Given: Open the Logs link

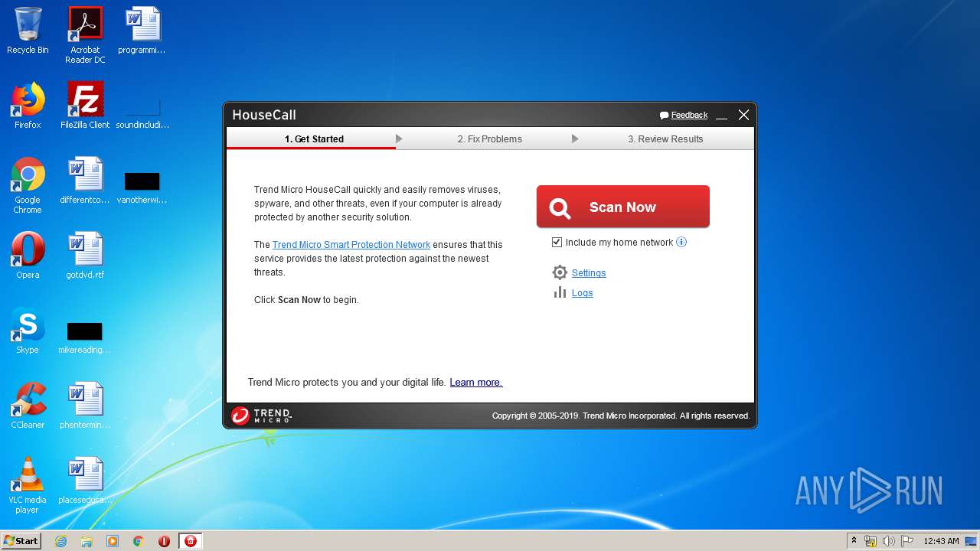Looking at the screenshot, I should point(582,293).
